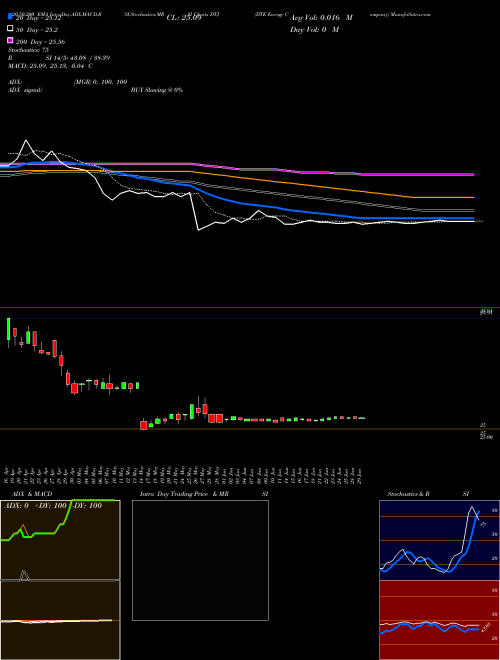The height and width of the screenshot is (660, 500).
Task: Click the empty Intra Day Trading Price chart box
Action: tap(200, 560)
